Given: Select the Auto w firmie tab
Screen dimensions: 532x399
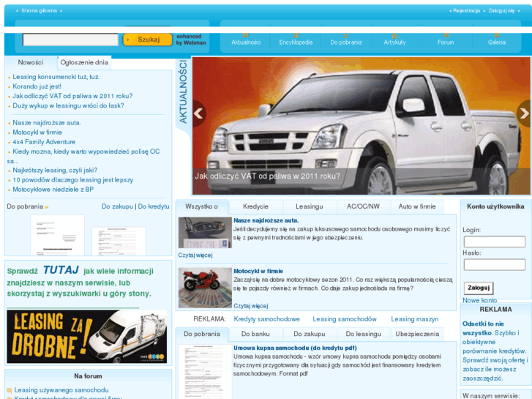Looking at the screenshot, I should point(417,206).
